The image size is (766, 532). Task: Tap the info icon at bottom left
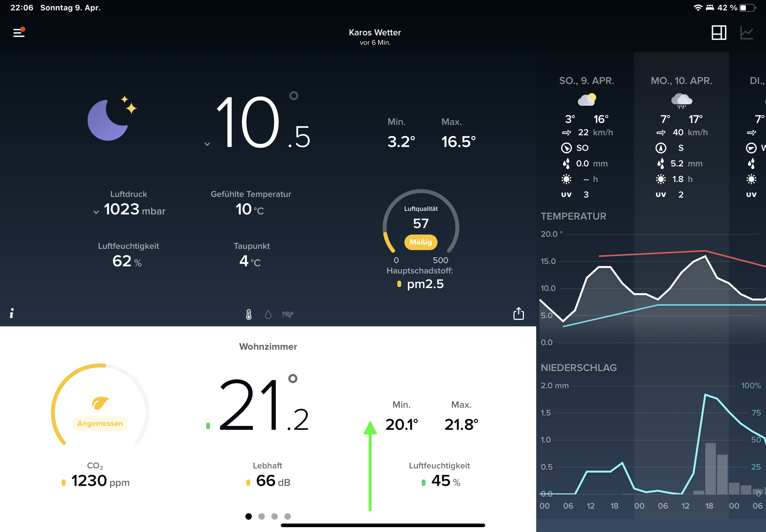[12, 313]
